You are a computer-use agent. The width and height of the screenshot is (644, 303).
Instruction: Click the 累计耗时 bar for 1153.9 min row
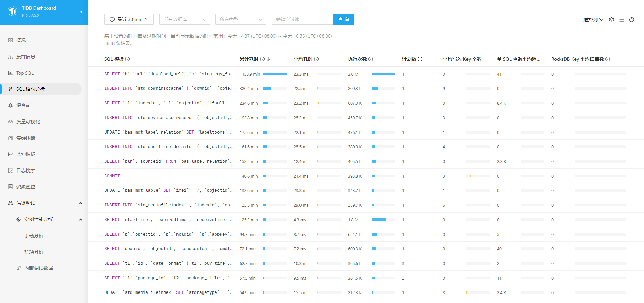(275, 74)
